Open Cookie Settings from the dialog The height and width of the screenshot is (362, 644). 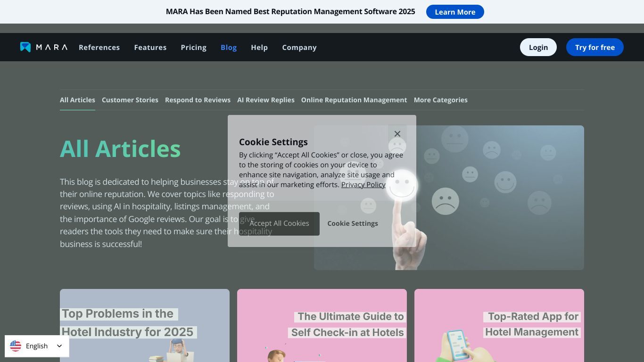pos(353,223)
